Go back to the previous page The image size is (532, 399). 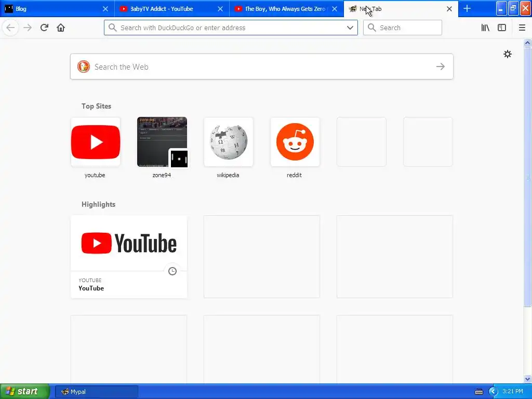click(10, 28)
